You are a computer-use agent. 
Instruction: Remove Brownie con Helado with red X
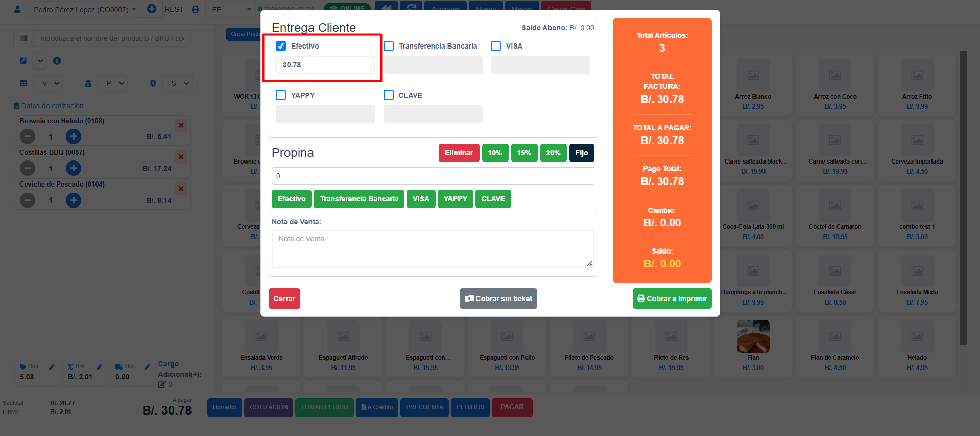181,125
